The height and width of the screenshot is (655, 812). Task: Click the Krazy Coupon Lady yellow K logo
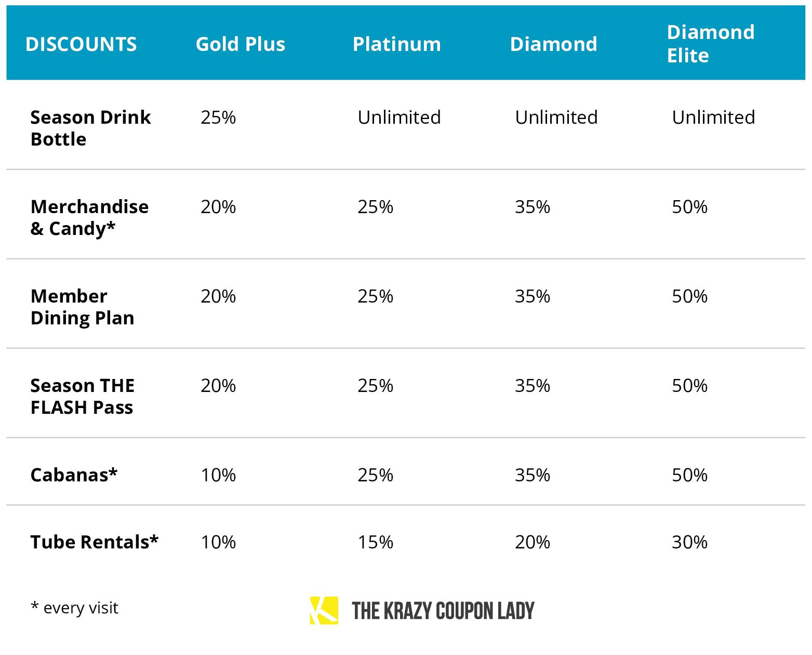pyautogui.click(x=324, y=610)
